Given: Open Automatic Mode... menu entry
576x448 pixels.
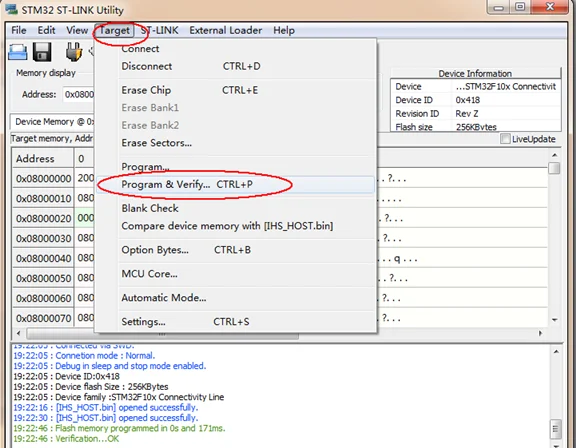Looking at the screenshot, I should [x=235, y=297].
